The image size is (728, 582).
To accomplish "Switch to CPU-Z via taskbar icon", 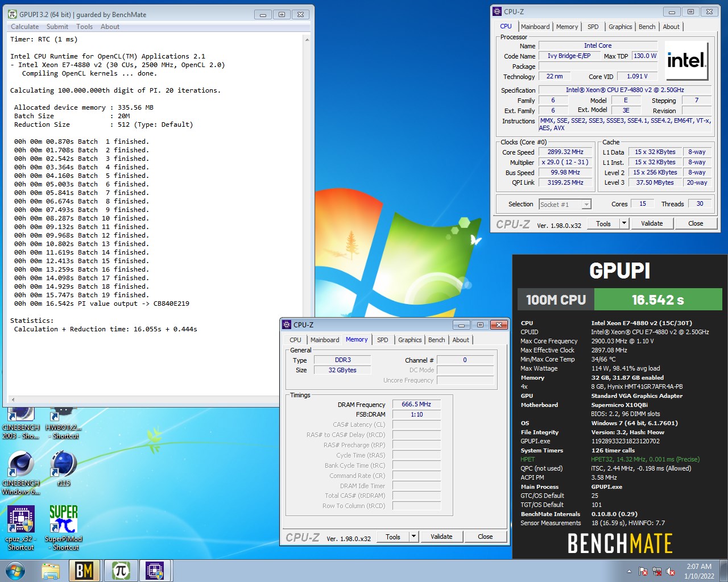I will click(155, 571).
